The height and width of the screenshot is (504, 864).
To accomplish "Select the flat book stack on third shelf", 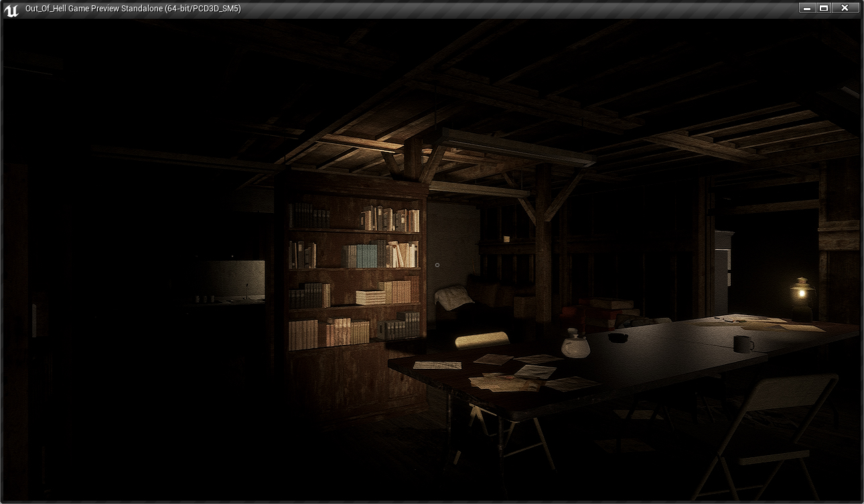I will coord(370,297).
